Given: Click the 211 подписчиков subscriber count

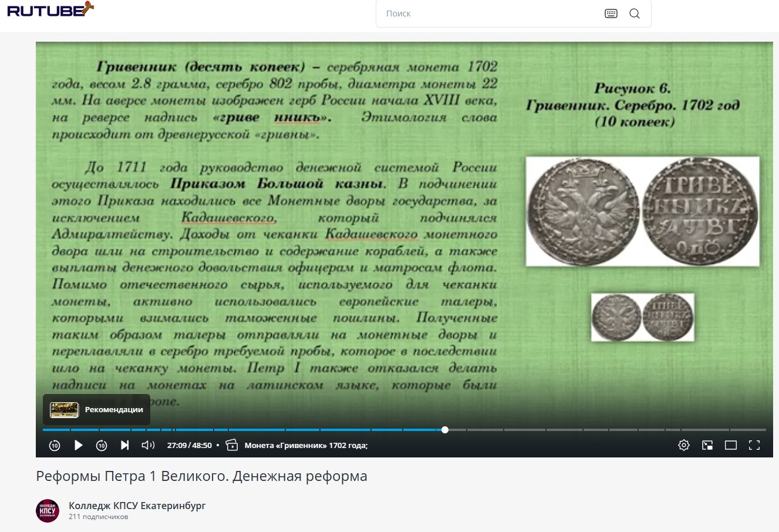Looking at the screenshot, I should point(98,517).
